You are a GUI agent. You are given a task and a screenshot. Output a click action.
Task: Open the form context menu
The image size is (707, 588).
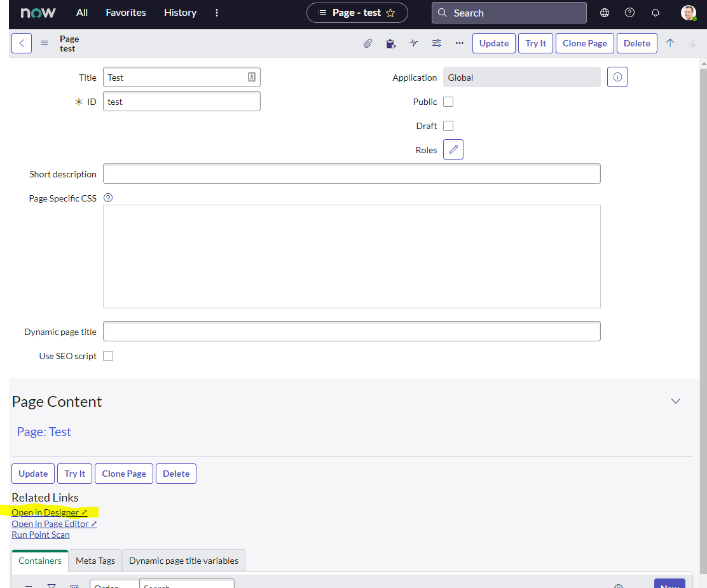(44, 43)
